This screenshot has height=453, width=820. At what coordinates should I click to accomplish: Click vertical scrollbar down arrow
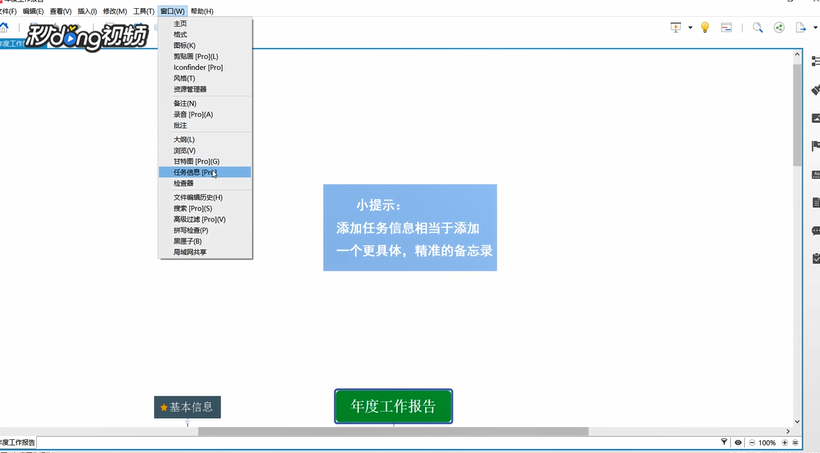(x=797, y=422)
